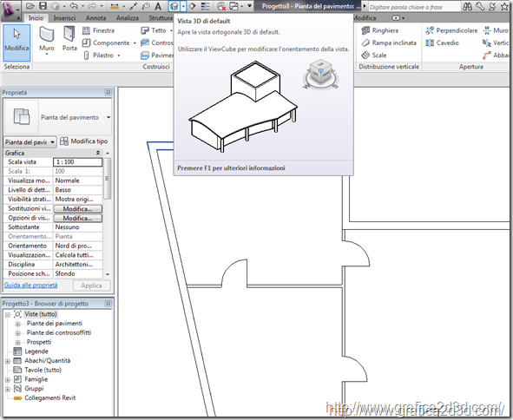The height and width of the screenshot is (420, 513).
Task: Click the Close Hidden Windows icon
Action: [221, 6]
